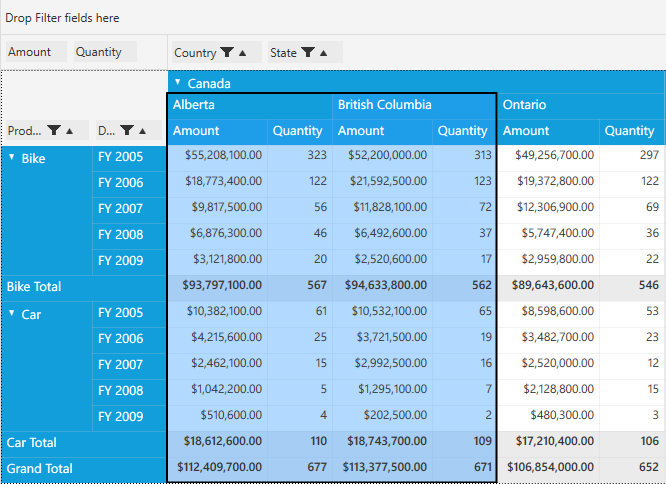
Task: Toggle the sort arrow on State field
Action: (325, 53)
